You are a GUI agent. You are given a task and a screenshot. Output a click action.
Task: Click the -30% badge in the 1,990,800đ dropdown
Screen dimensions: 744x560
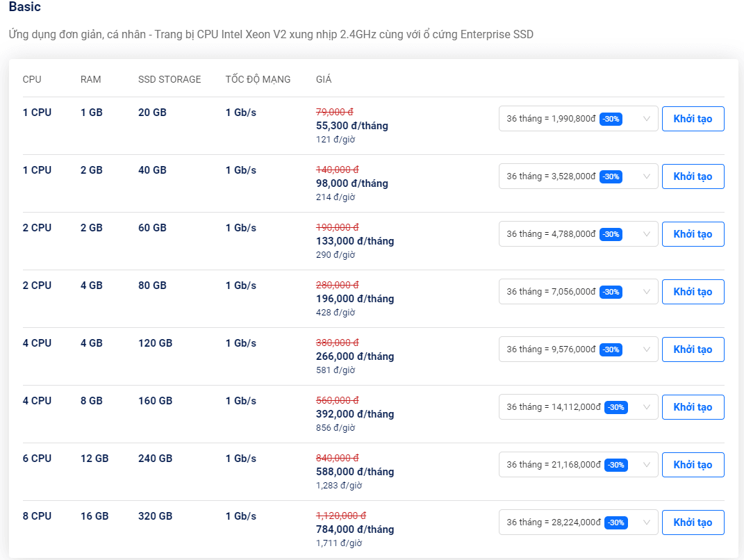click(611, 119)
